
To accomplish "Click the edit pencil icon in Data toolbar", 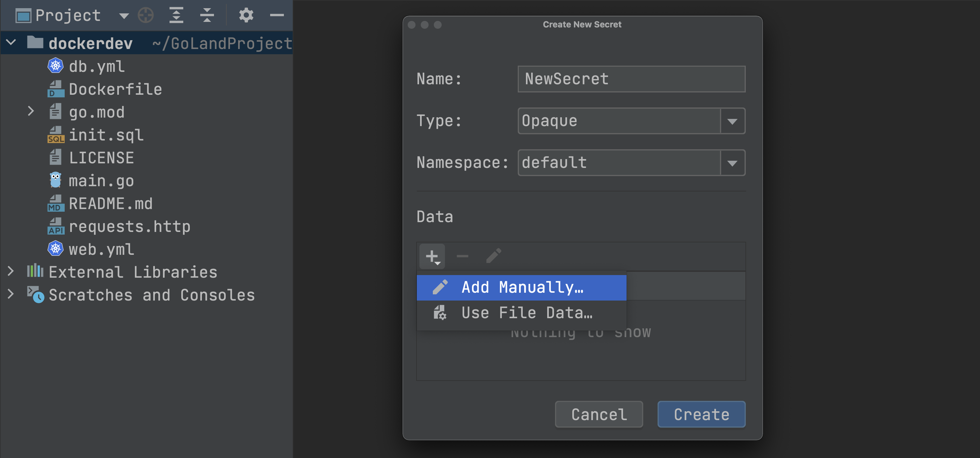I will pyautogui.click(x=493, y=256).
